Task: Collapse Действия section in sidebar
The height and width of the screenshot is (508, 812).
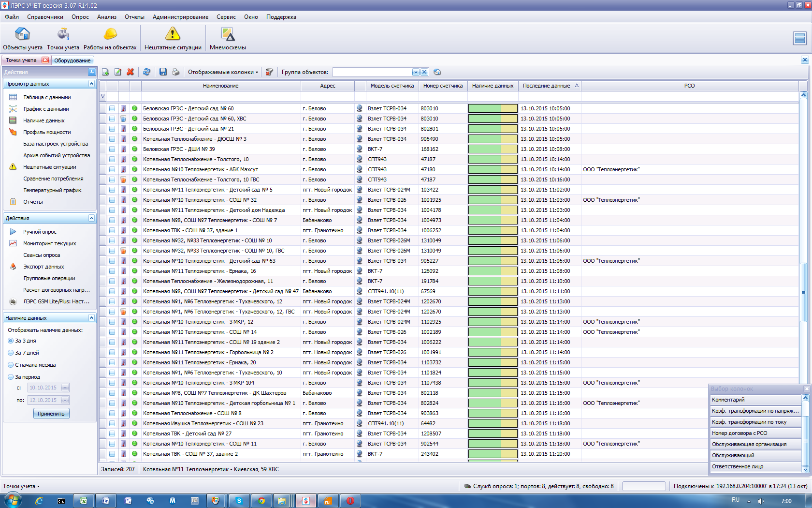Action: [x=91, y=218]
